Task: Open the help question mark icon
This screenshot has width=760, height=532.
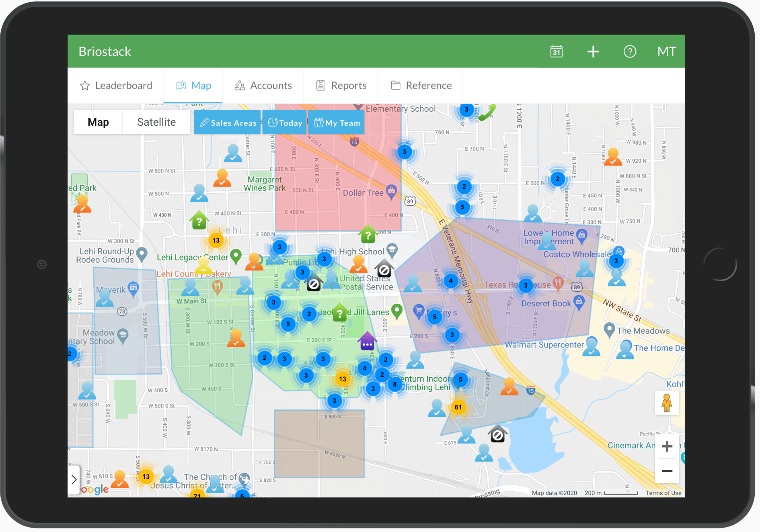Action: point(630,51)
